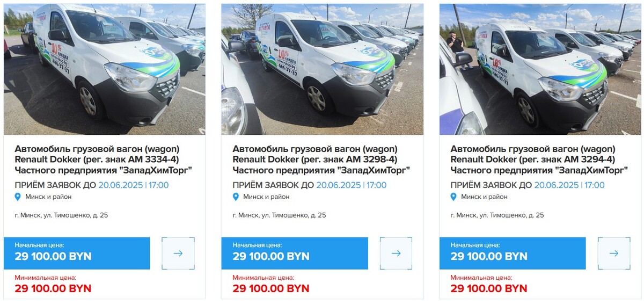This screenshot has height=304, width=644.
Task: Click arrow button on AM 3294-4 listing
Action: (x=613, y=254)
